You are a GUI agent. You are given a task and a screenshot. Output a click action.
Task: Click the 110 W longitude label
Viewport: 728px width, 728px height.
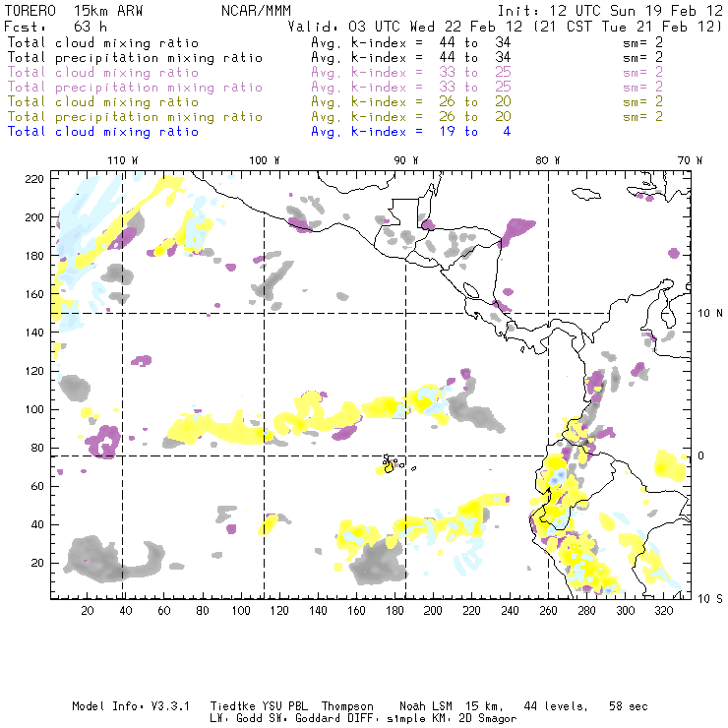tap(122, 159)
